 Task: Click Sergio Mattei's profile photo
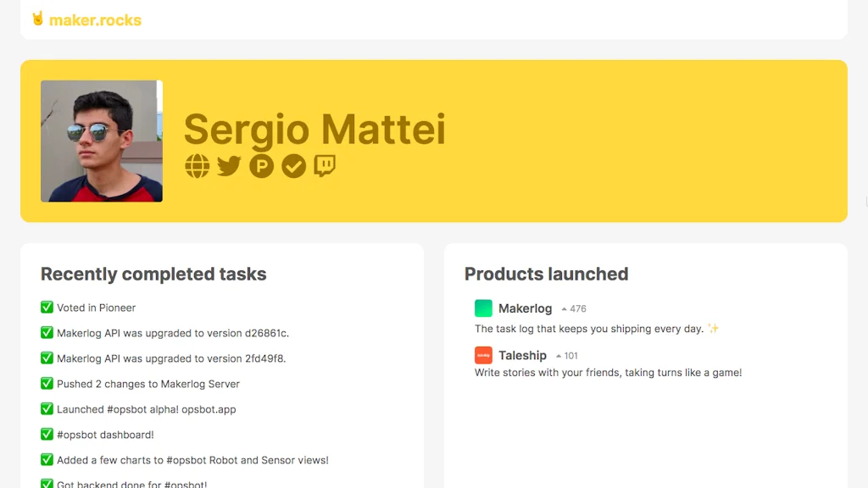[101, 141]
